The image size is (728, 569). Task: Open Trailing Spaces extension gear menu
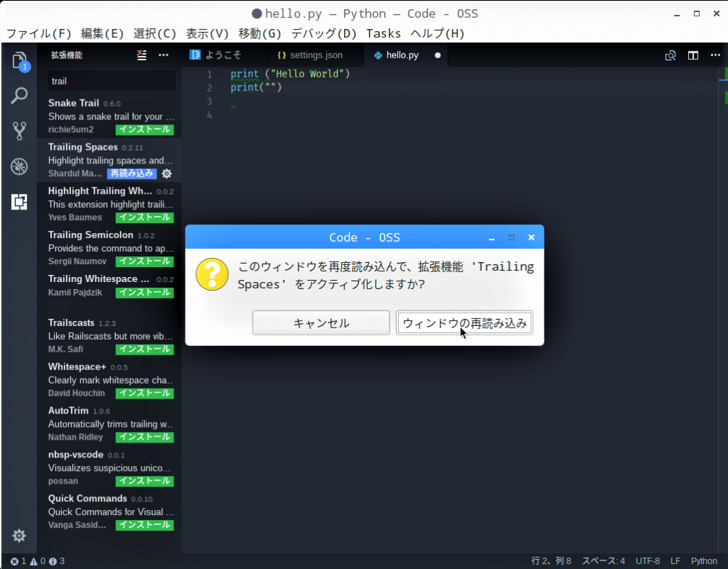(x=166, y=173)
